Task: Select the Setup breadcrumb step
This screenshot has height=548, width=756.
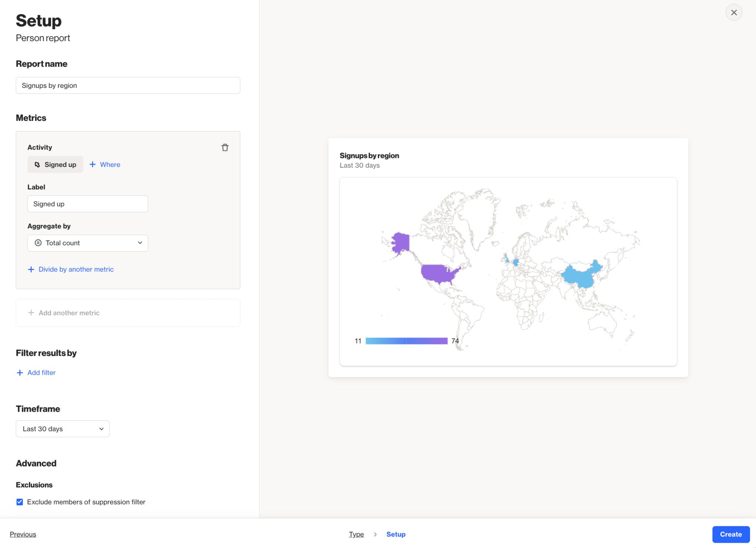Action: [x=396, y=534]
